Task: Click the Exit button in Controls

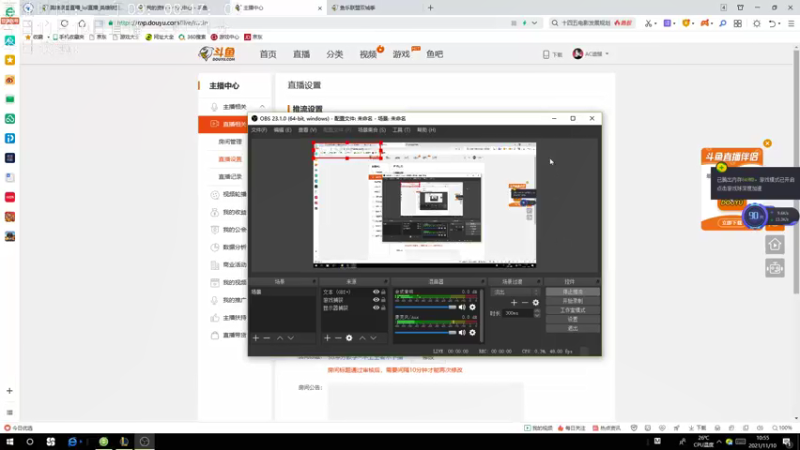Action: click(572, 329)
